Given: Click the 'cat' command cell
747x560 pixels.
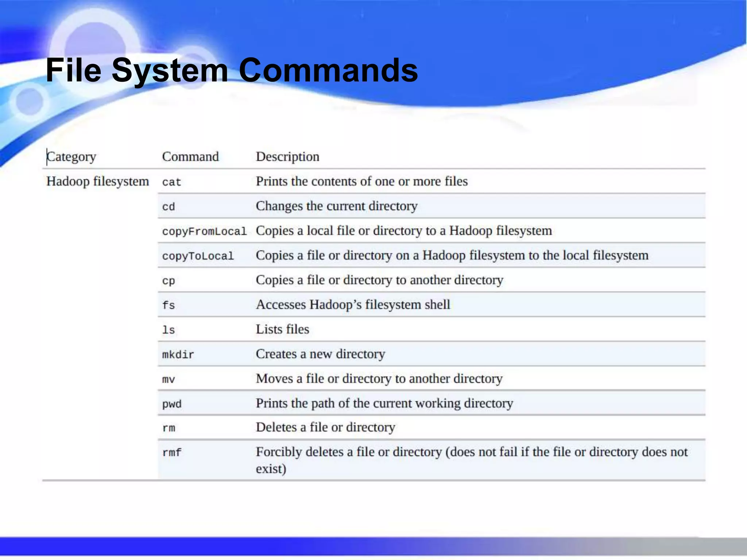Looking at the screenshot, I should [x=171, y=182].
